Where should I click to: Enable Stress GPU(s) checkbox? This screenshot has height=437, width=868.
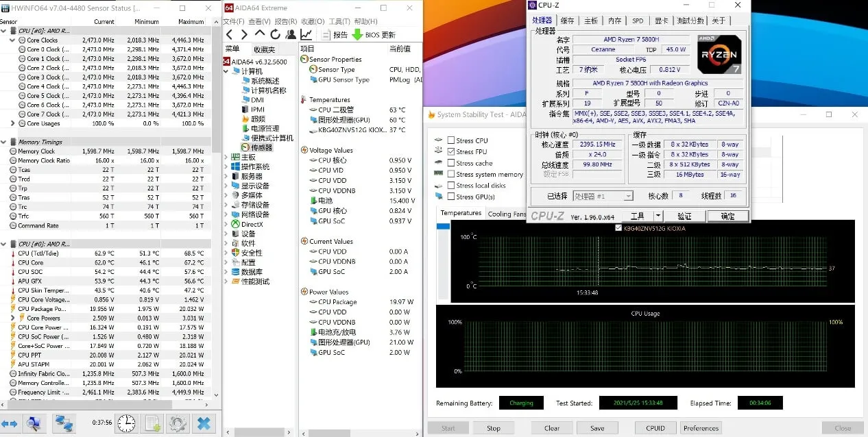click(x=450, y=197)
